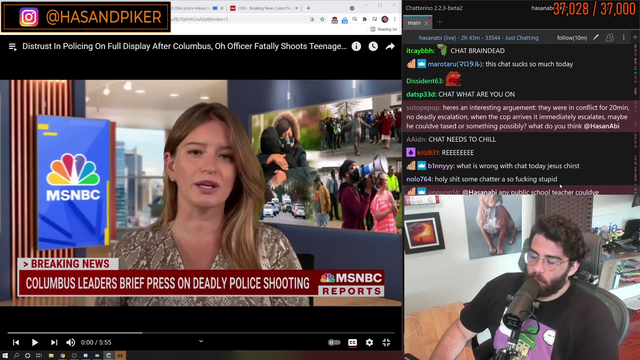Image resolution: width=640 pixels, height=360 pixels.
Task: Click the @HASANDPIKER Instagram banner
Action: (x=86, y=17)
